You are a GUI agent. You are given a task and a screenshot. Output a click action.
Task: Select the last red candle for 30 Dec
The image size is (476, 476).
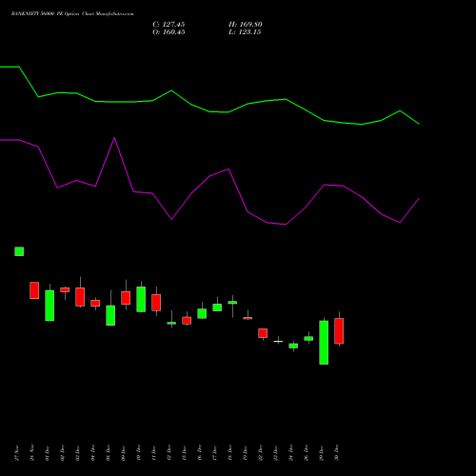click(339, 331)
